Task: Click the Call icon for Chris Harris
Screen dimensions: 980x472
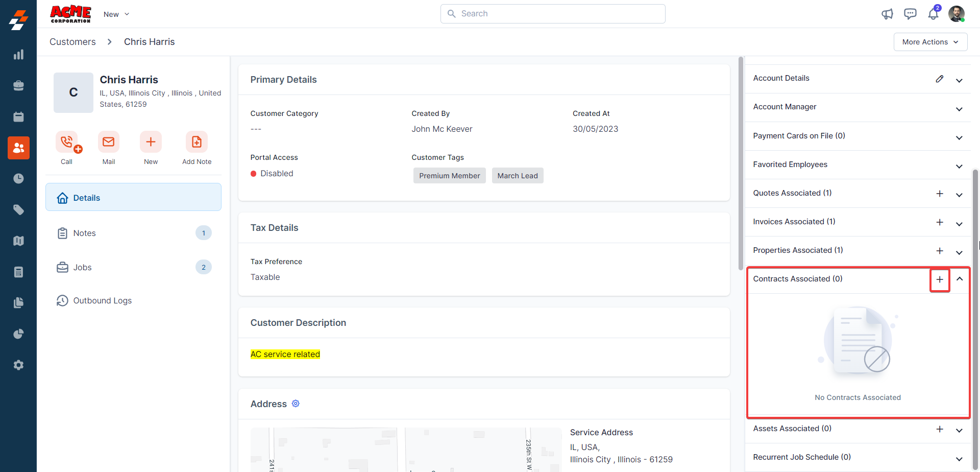Action: (67, 142)
